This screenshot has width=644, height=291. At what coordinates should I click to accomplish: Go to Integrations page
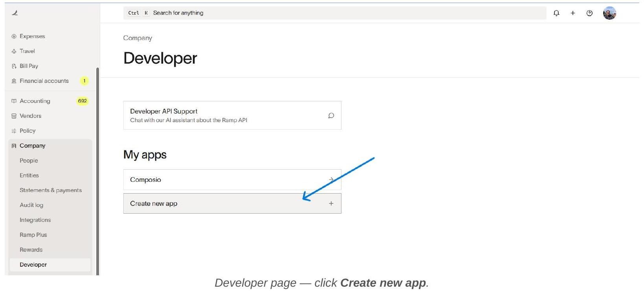[35, 220]
